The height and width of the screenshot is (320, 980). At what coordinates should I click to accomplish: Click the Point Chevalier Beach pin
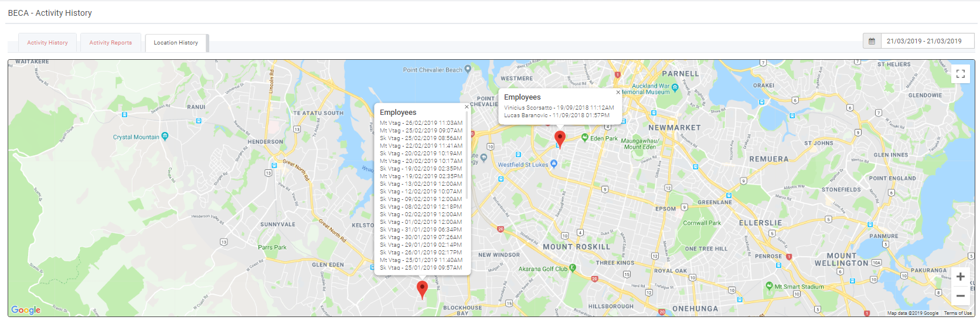pos(468,69)
